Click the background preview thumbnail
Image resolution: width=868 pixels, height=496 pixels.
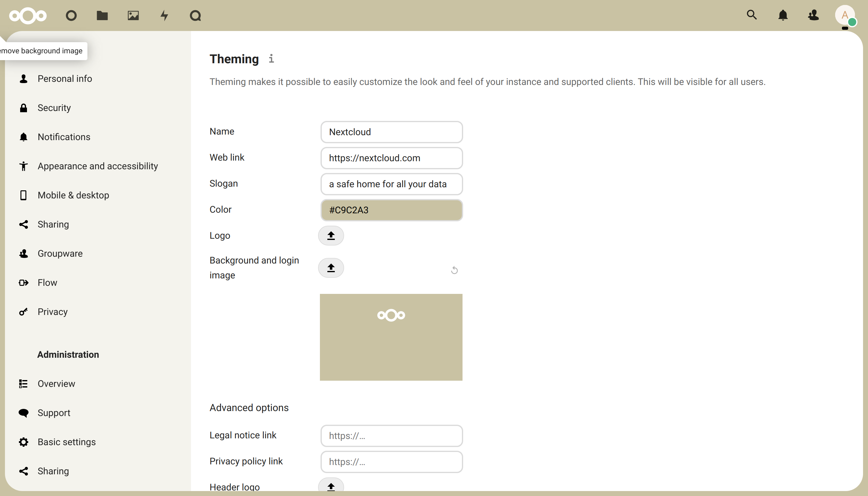point(391,337)
